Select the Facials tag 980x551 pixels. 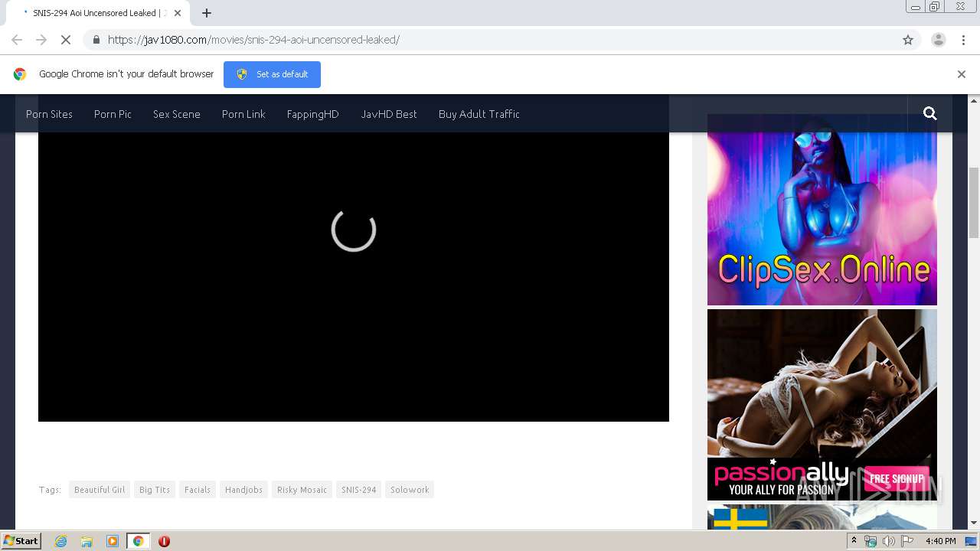(198, 490)
